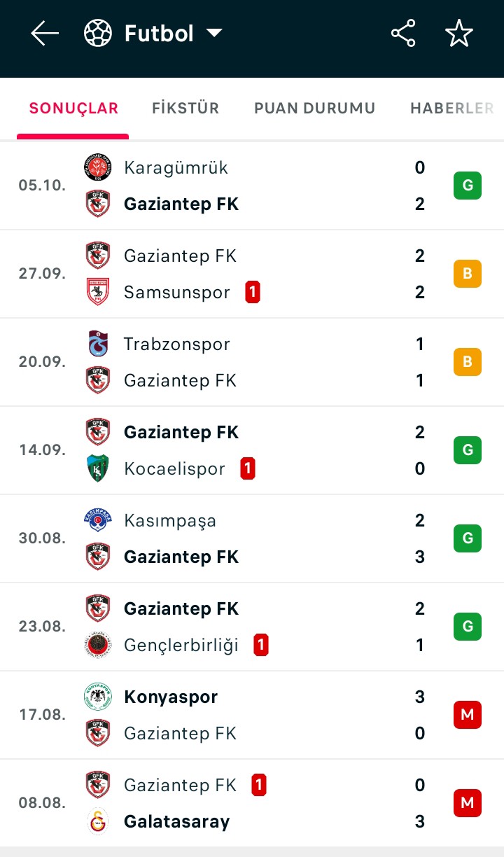Tap Samsunspor's red card indicator
The height and width of the screenshot is (857, 504).
(253, 292)
